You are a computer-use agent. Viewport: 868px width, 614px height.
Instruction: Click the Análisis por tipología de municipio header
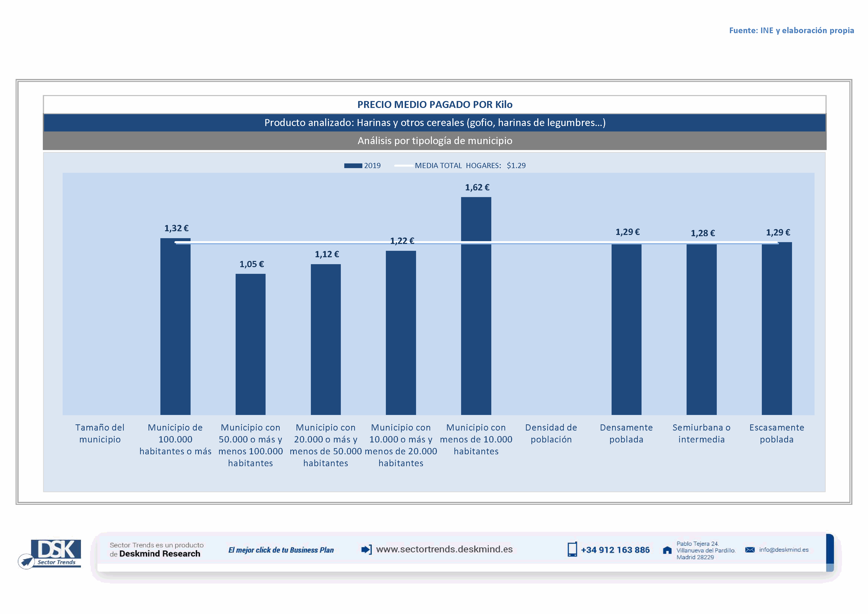coord(435,141)
